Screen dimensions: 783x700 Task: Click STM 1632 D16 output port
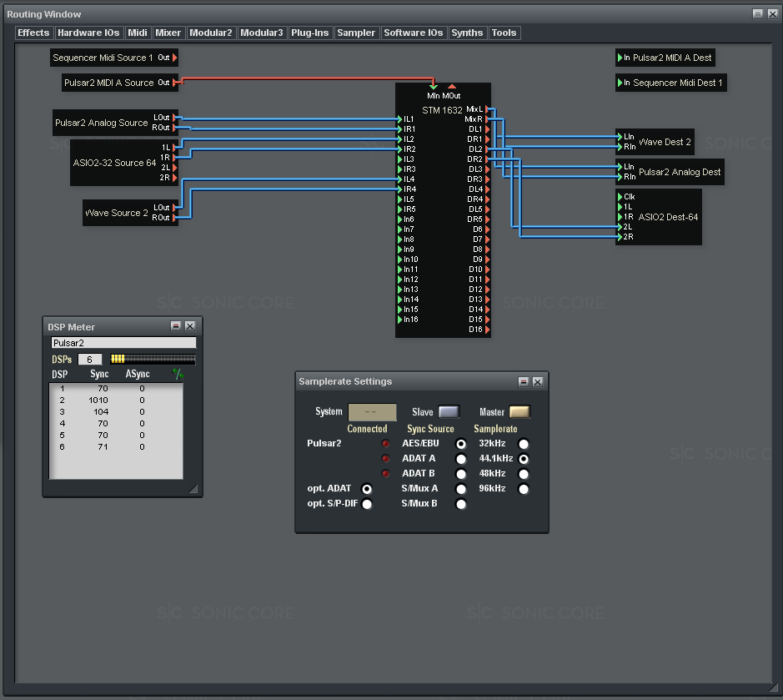coord(487,330)
